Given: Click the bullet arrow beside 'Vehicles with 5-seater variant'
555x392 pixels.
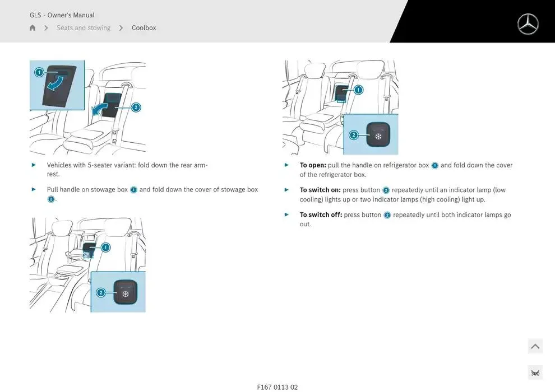Looking at the screenshot, I should (34, 165).
